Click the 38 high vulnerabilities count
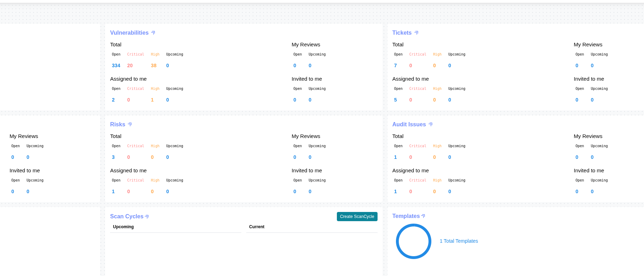Image resolution: width=644 pixels, height=276 pixels. [x=154, y=65]
